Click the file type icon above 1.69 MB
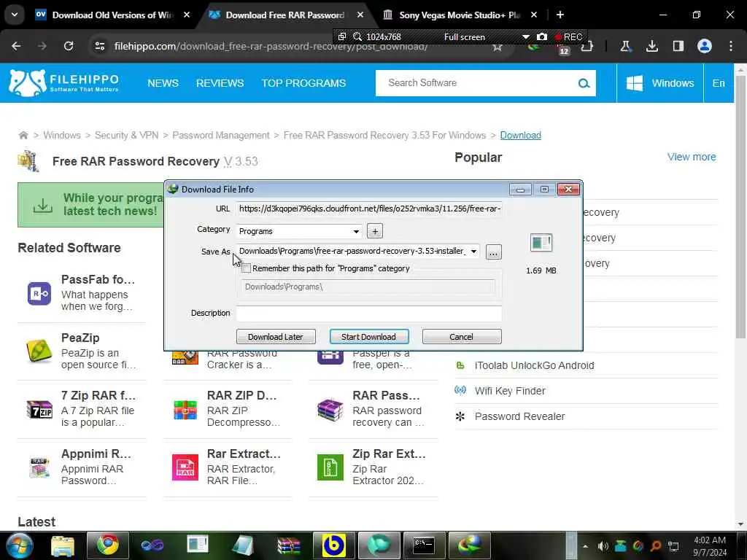 click(x=541, y=242)
